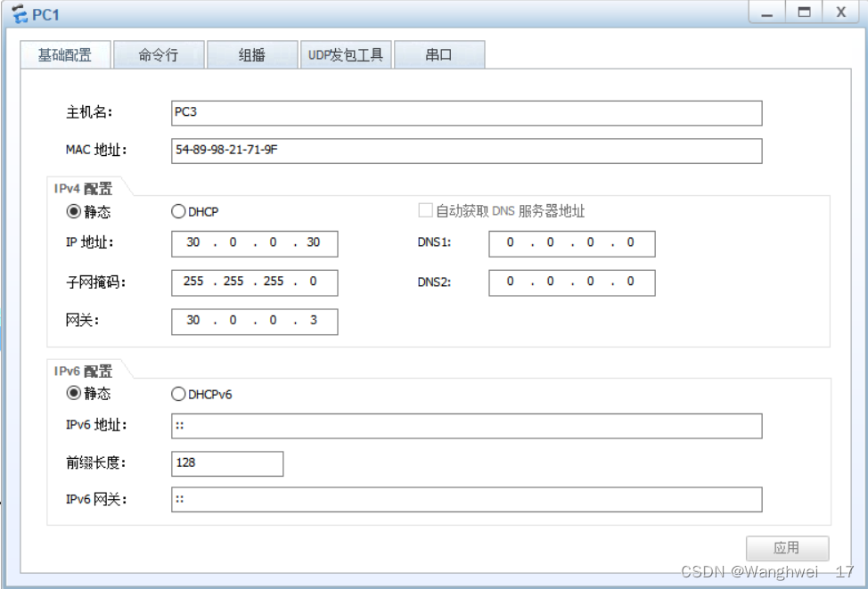The width and height of the screenshot is (868, 589).
Task: Click the MAC 地址 input field
Action: (x=467, y=151)
